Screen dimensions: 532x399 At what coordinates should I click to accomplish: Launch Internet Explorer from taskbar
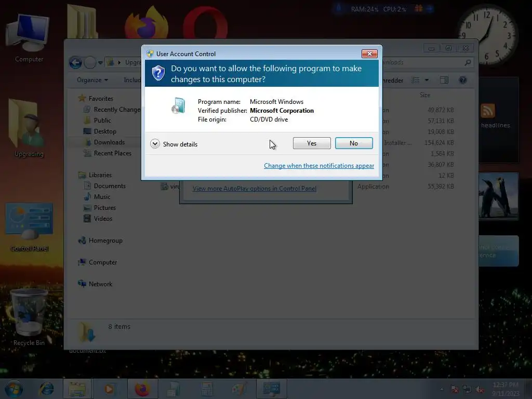point(46,389)
